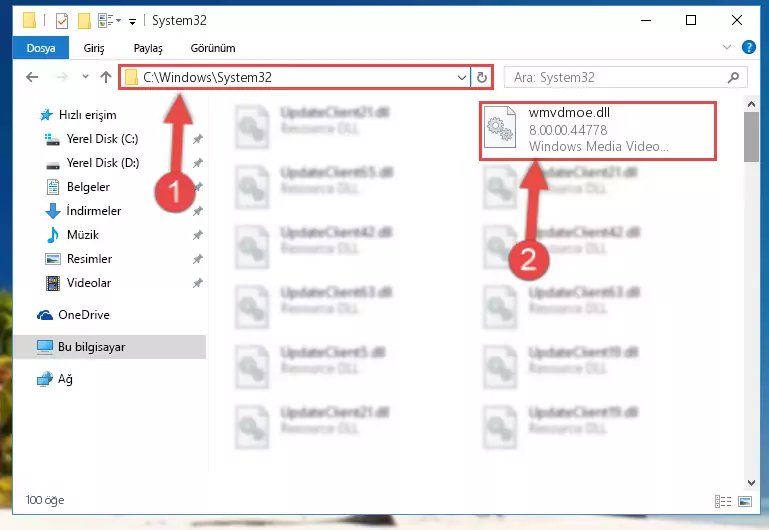
Task: Open the Dosya ribbon tab
Action: pyautogui.click(x=41, y=48)
